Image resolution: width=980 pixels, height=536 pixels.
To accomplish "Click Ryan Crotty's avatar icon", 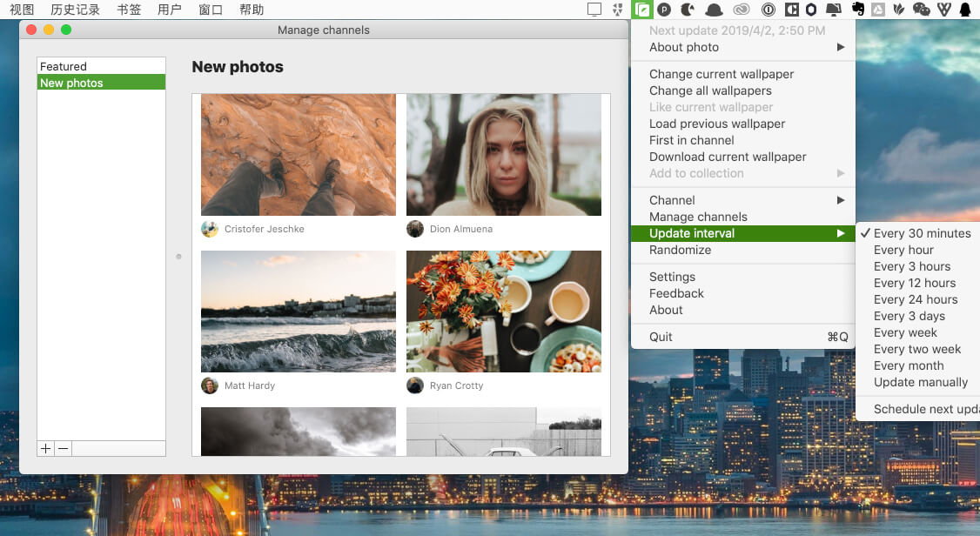I will [415, 385].
